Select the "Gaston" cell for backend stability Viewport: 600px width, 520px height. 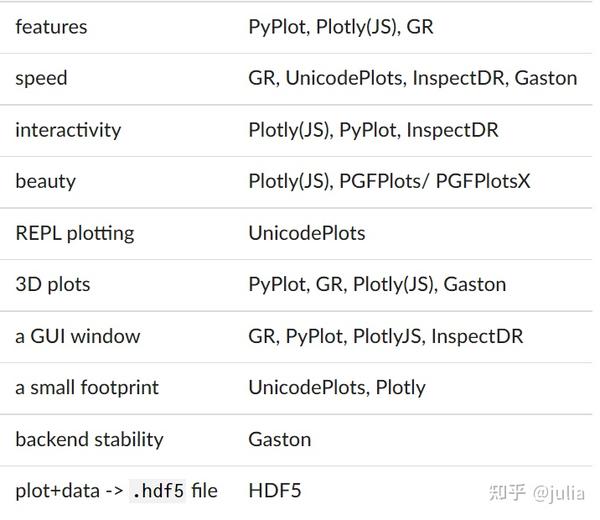pos(280,439)
